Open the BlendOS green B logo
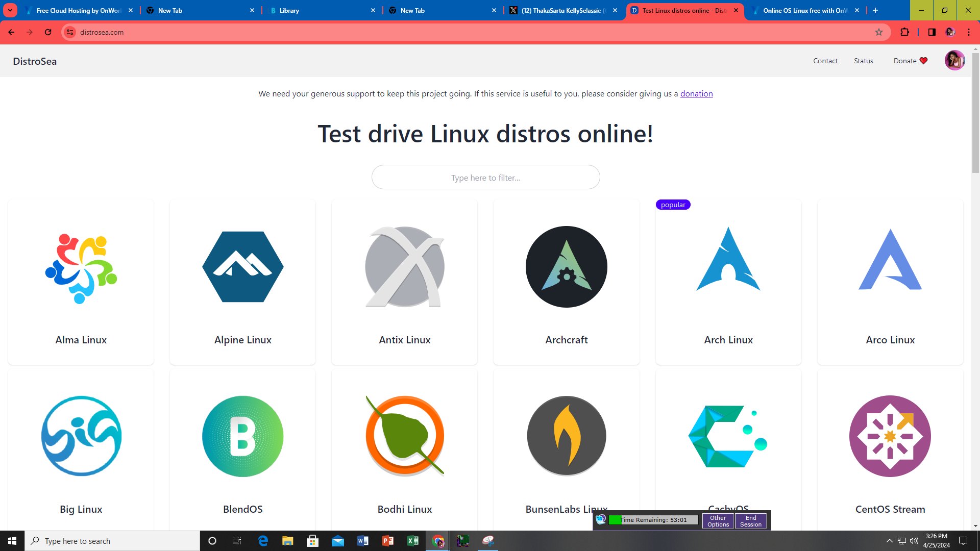This screenshot has width=980, height=551. click(x=243, y=436)
